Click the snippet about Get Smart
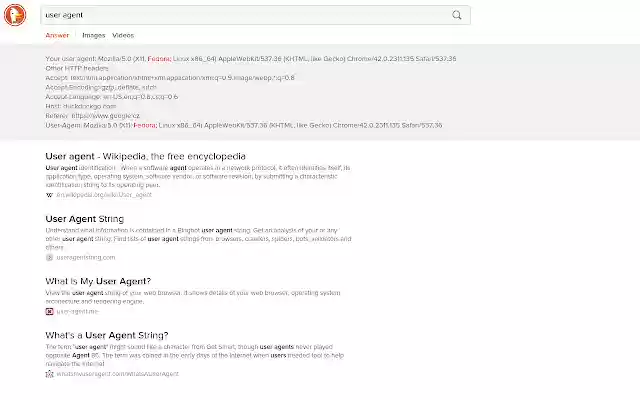640x400 pixels. tap(195, 355)
